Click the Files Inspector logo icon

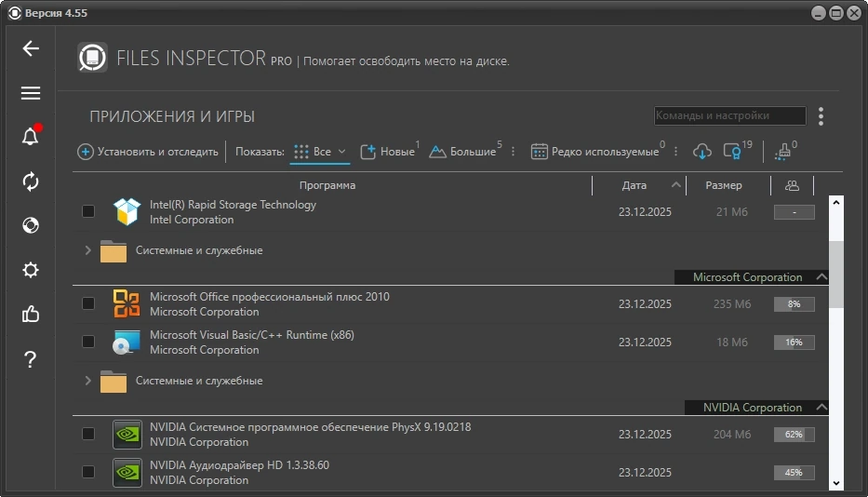92,58
